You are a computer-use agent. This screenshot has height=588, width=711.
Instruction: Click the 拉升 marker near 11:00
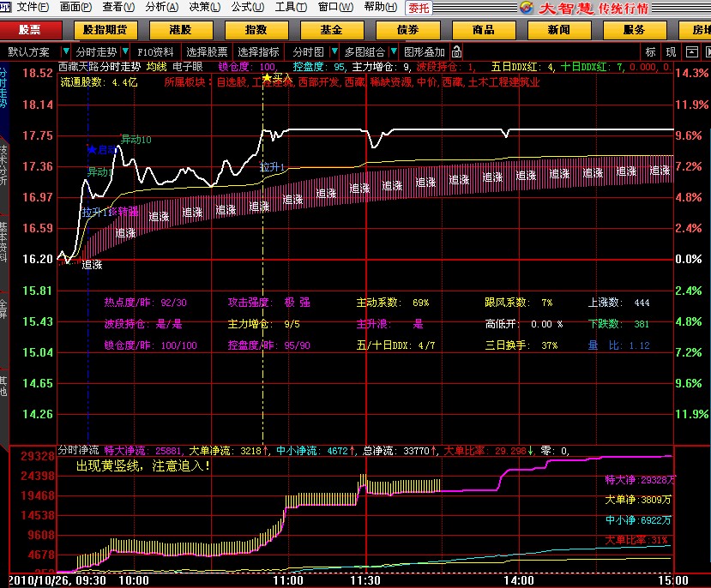tap(271, 167)
